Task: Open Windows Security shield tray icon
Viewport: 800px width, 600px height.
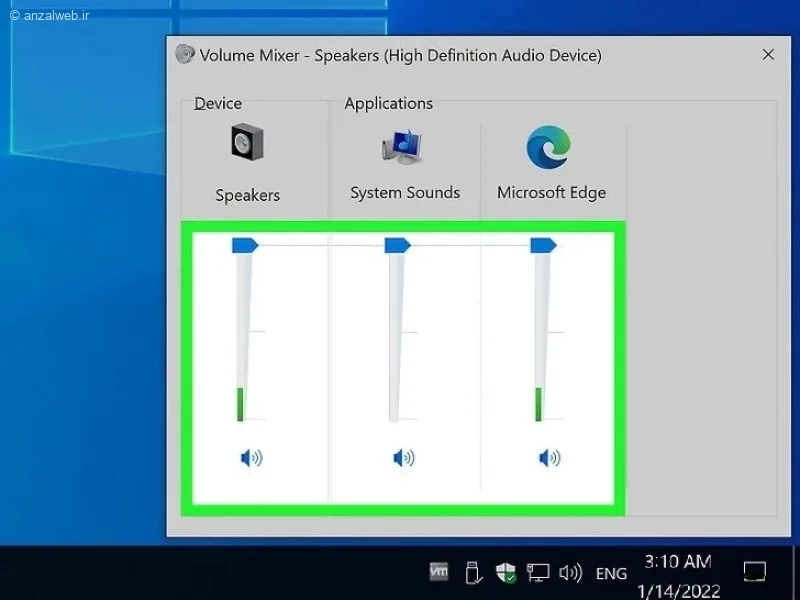Action: pyautogui.click(x=506, y=572)
